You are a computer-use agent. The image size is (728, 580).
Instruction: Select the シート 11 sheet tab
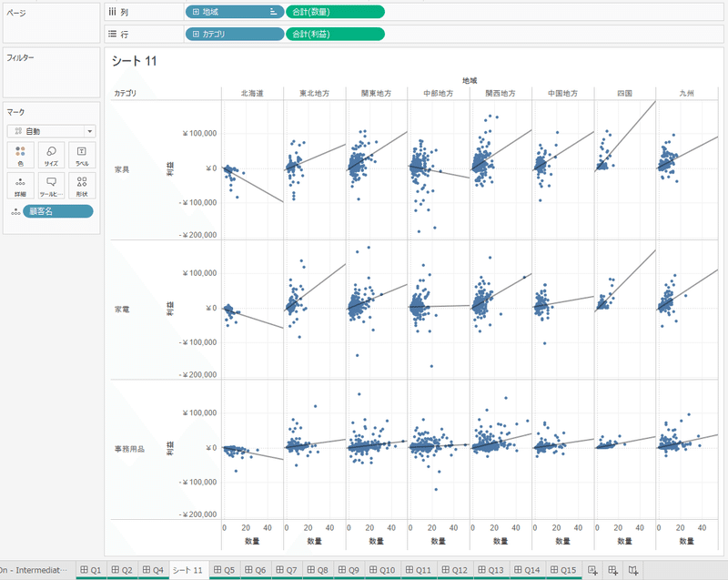[x=188, y=570]
